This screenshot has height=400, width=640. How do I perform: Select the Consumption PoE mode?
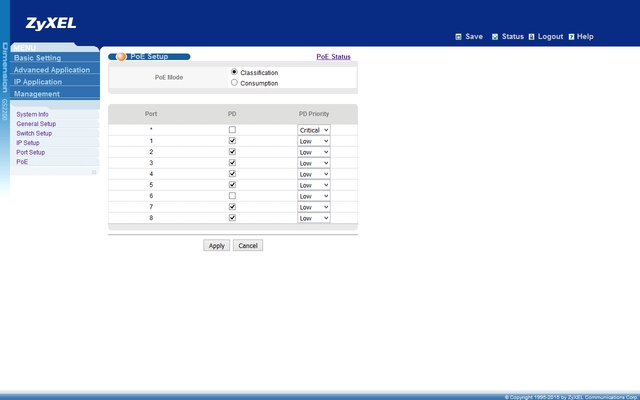234,83
